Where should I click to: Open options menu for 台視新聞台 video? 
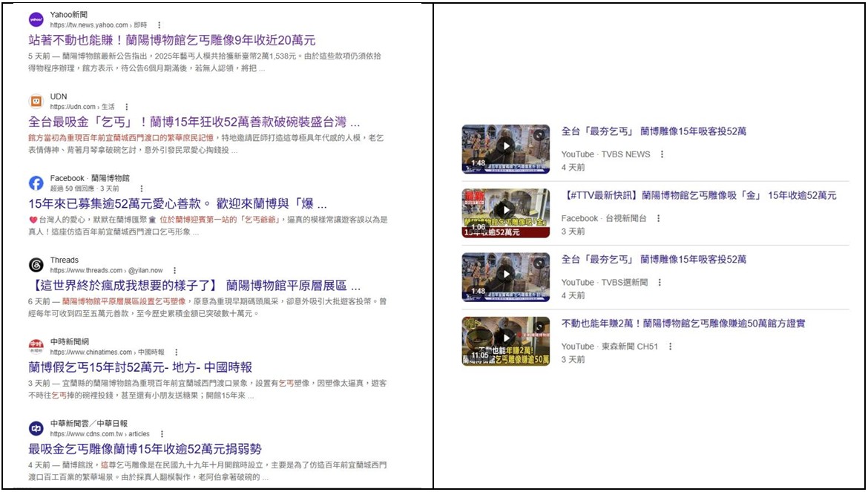click(x=658, y=219)
